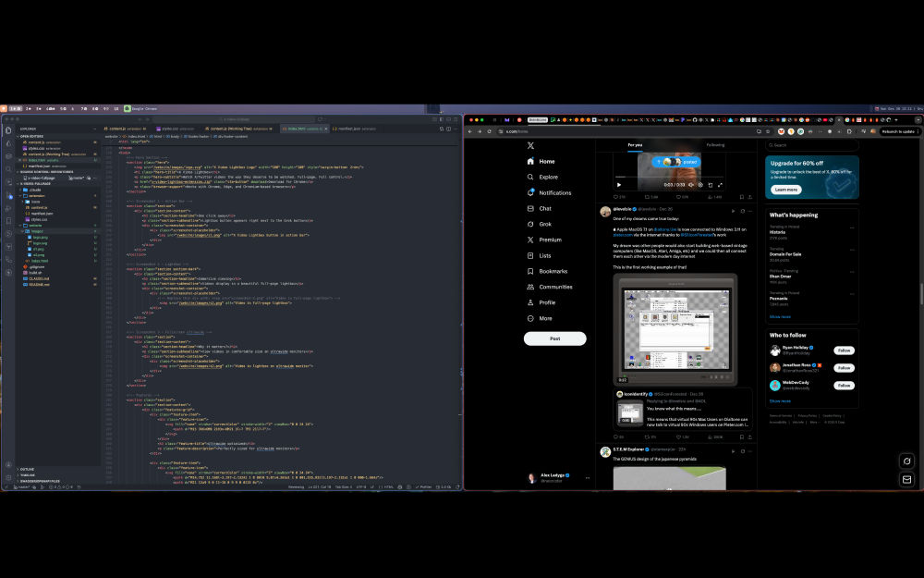Follow Ryan Hellyer from Who to follow

click(x=843, y=350)
